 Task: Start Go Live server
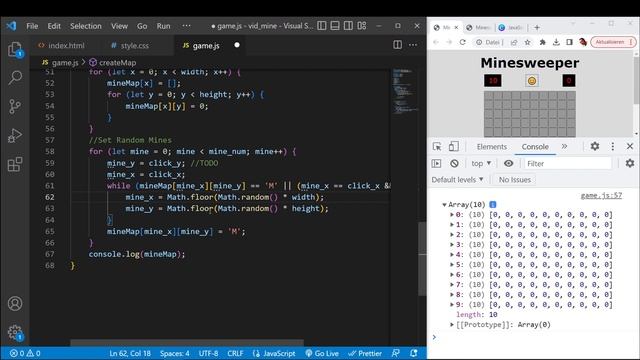[x=322, y=353]
